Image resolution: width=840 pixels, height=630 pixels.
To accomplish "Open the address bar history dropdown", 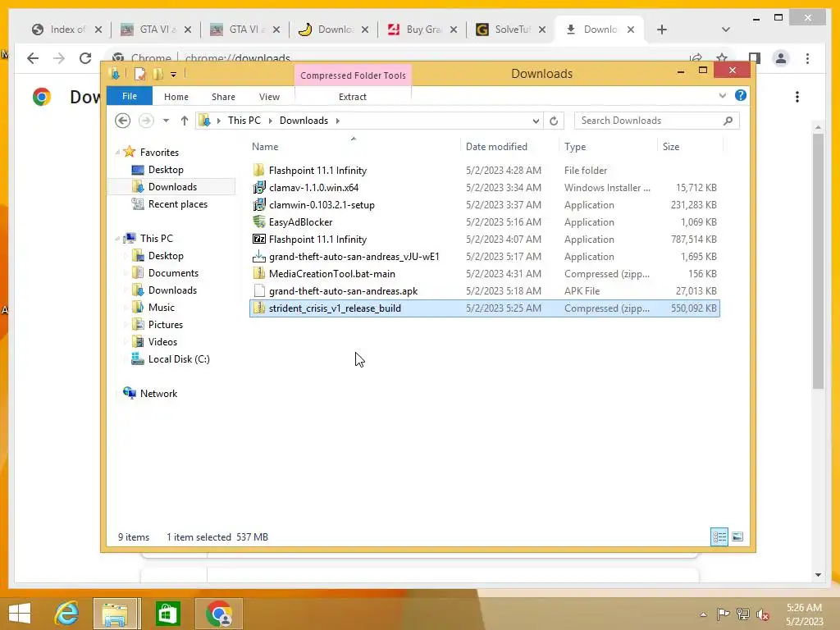I will pos(535,121).
